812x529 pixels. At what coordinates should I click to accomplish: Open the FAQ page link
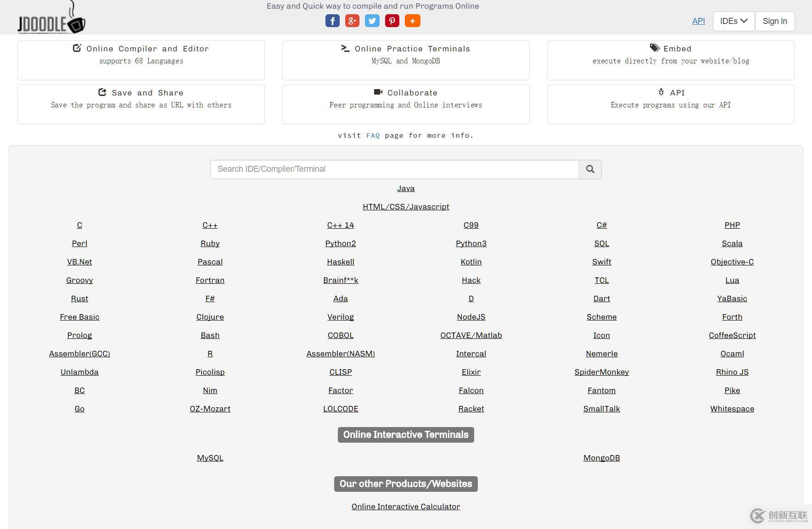point(373,135)
